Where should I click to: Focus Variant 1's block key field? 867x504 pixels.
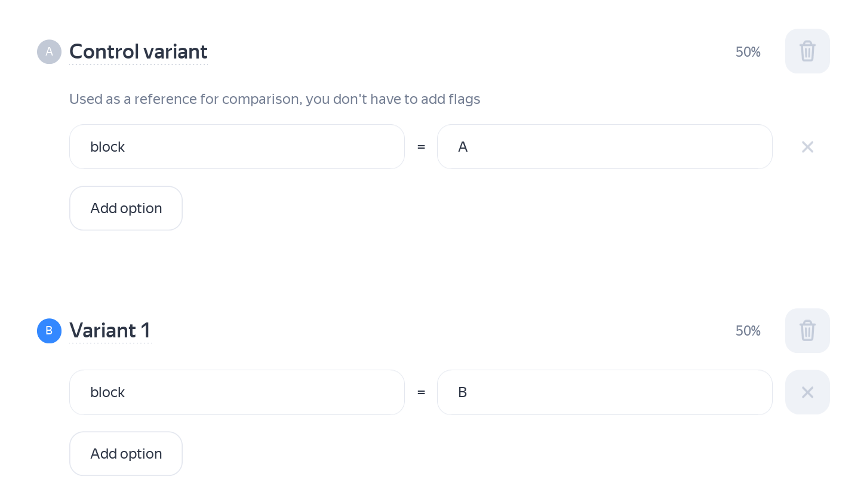point(236,392)
